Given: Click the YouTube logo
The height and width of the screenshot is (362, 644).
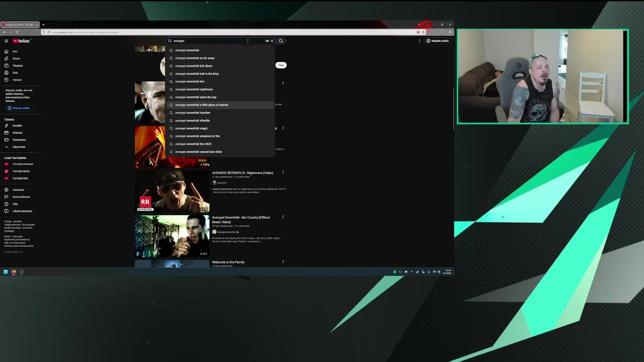Looking at the screenshot, I should (21, 41).
